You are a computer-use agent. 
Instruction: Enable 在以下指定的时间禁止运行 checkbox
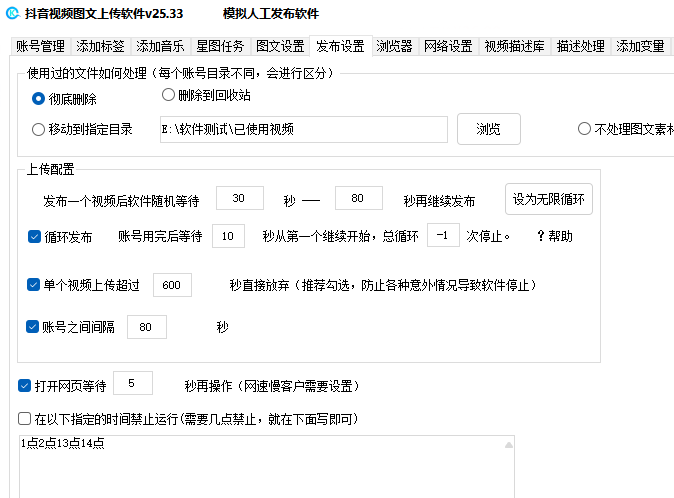(x=25, y=418)
